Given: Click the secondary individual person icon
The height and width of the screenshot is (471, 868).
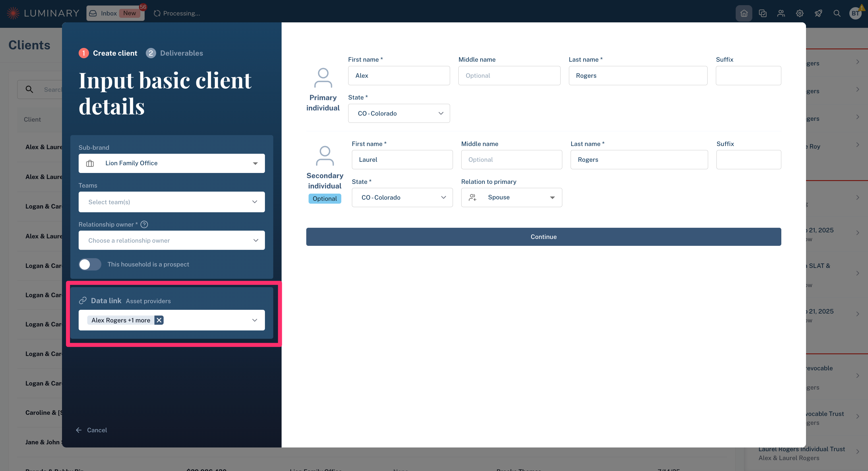Looking at the screenshot, I should (325, 155).
